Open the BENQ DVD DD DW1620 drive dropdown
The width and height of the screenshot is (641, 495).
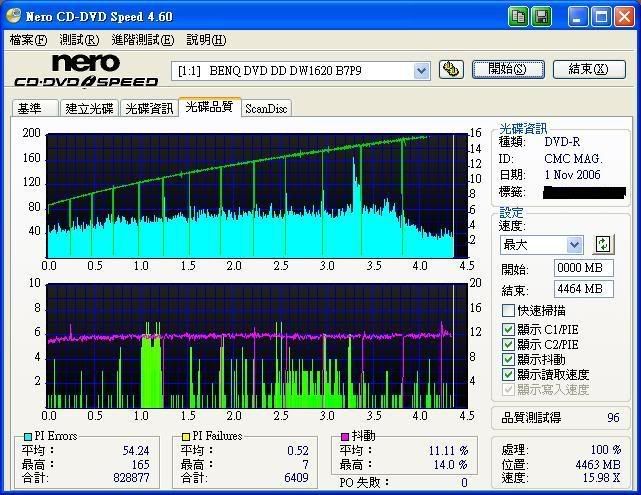click(x=421, y=71)
